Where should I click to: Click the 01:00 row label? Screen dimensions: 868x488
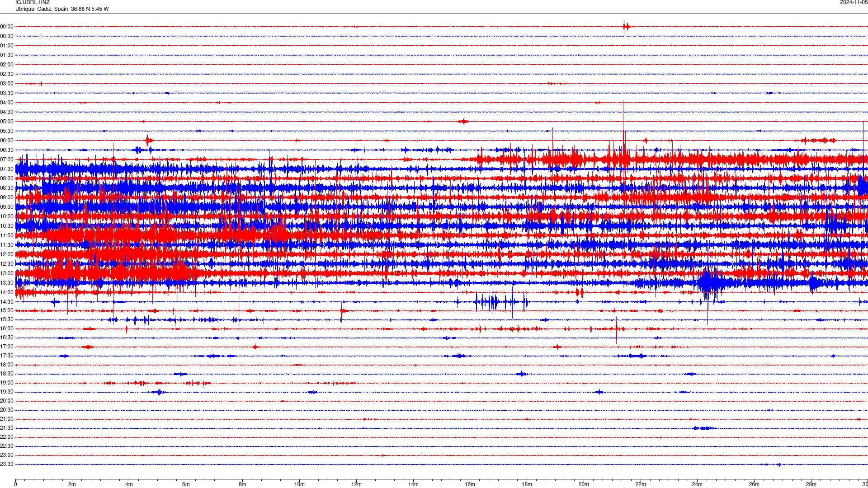click(7, 46)
